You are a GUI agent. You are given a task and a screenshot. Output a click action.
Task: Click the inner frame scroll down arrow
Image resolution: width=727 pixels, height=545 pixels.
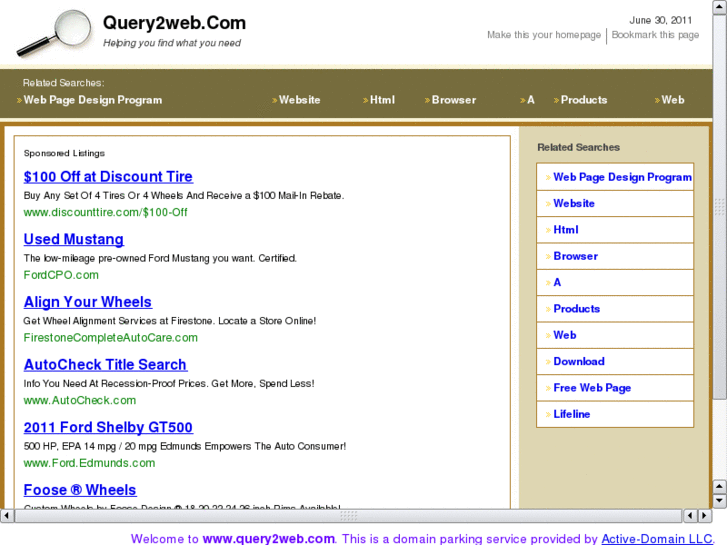(720, 501)
